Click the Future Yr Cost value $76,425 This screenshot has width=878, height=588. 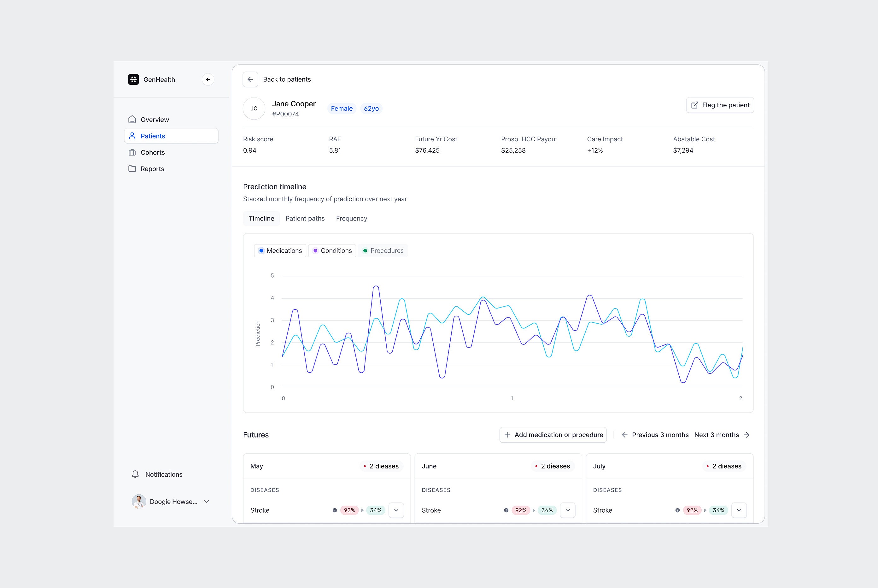pyautogui.click(x=427, y=150)
